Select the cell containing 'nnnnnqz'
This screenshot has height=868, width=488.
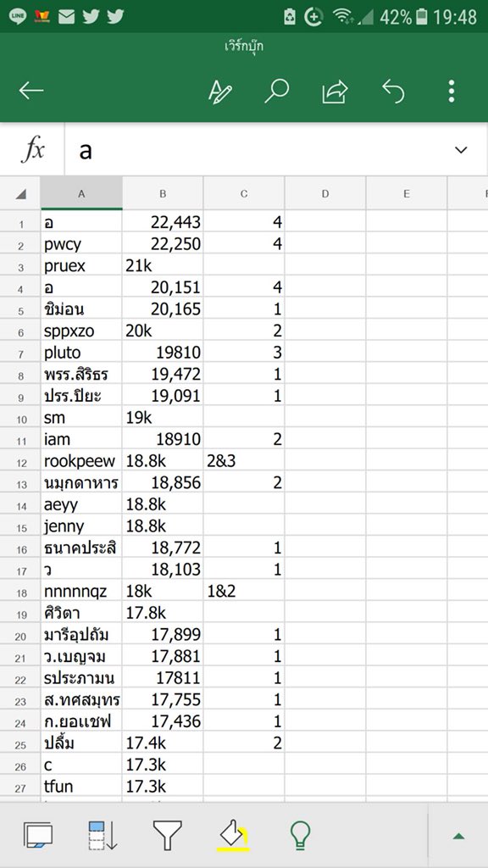(x=81, y=592)
